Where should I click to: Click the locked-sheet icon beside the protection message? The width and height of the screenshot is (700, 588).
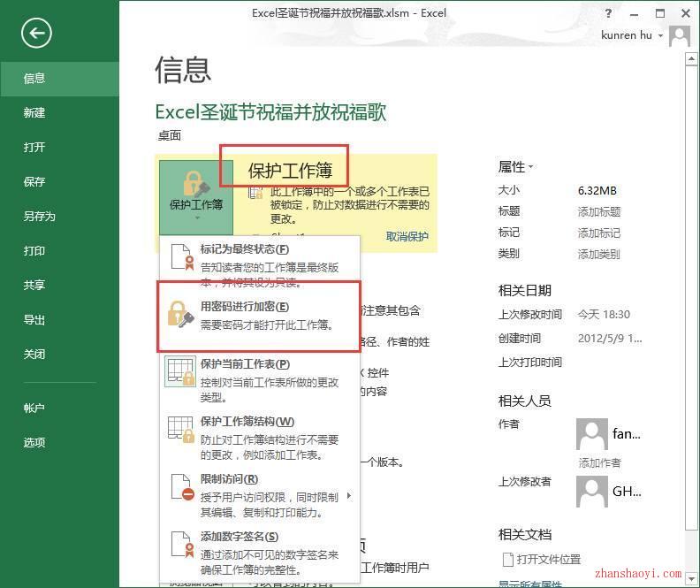(255, 193)
